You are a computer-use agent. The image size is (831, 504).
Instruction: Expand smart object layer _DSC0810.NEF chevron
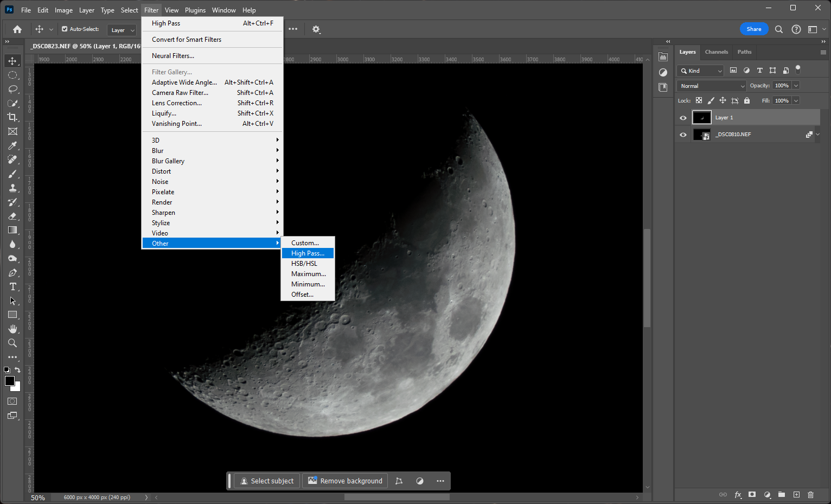point(817,135)
